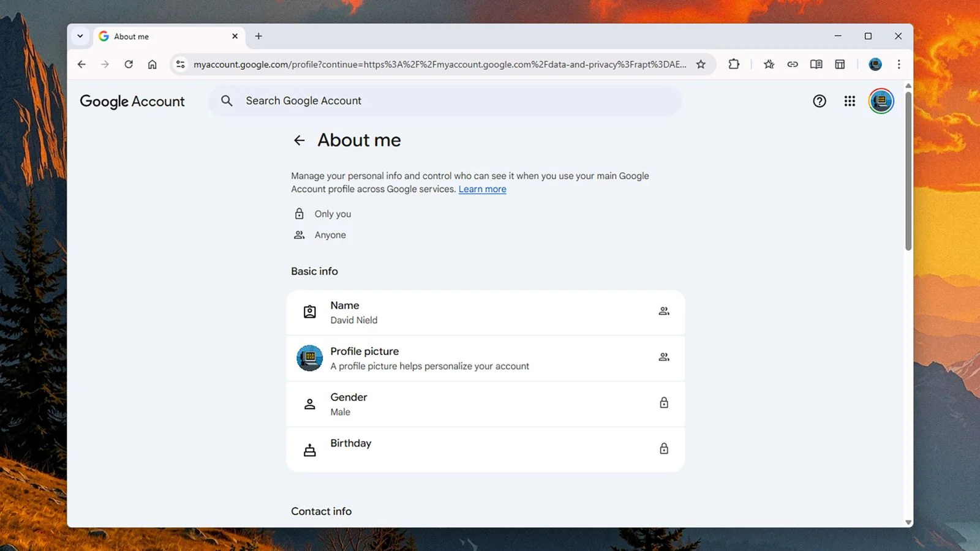The image size is (980, 551).
Task: Click the Gender person icon
Action: [x=310, y=404]
